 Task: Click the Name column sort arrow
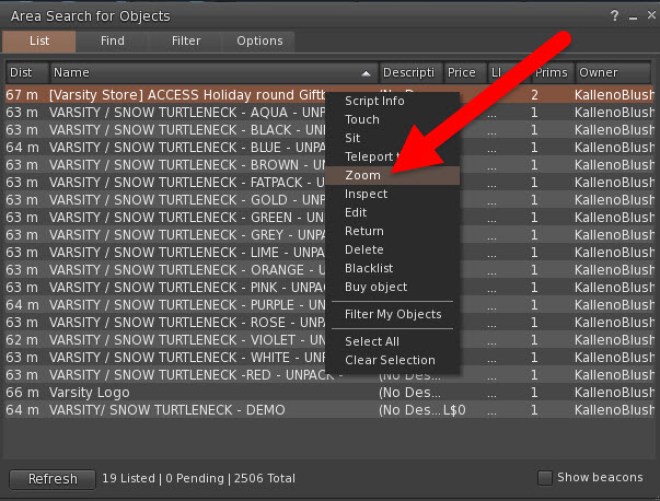tap(366, 73)
